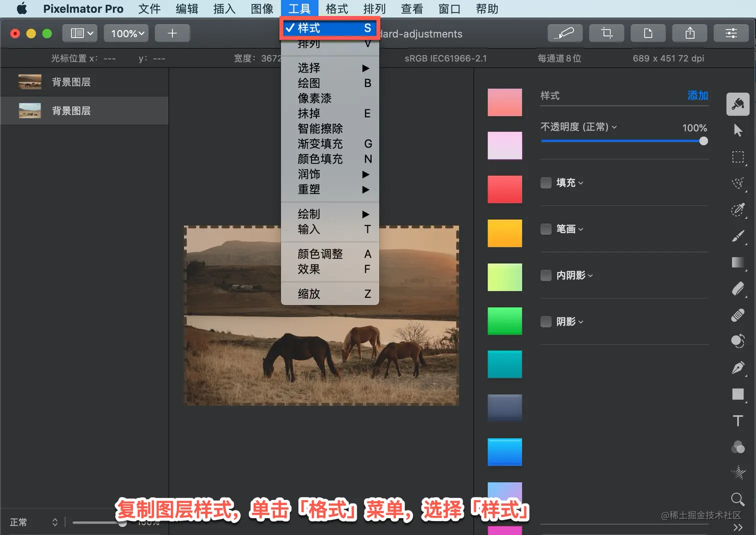Expand the 填充 options chevron
The width and height of the screenshot is (756, 535).
tap(580, 183)
